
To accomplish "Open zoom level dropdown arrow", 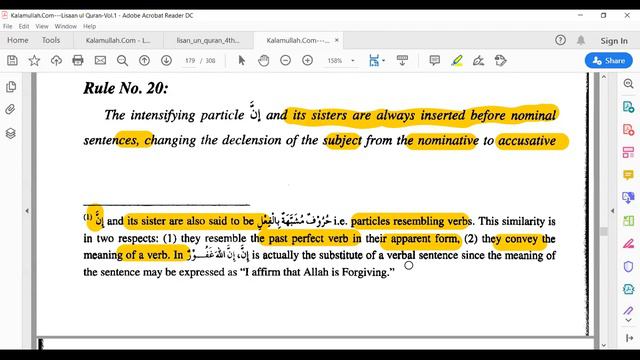I will coord(353,60).
